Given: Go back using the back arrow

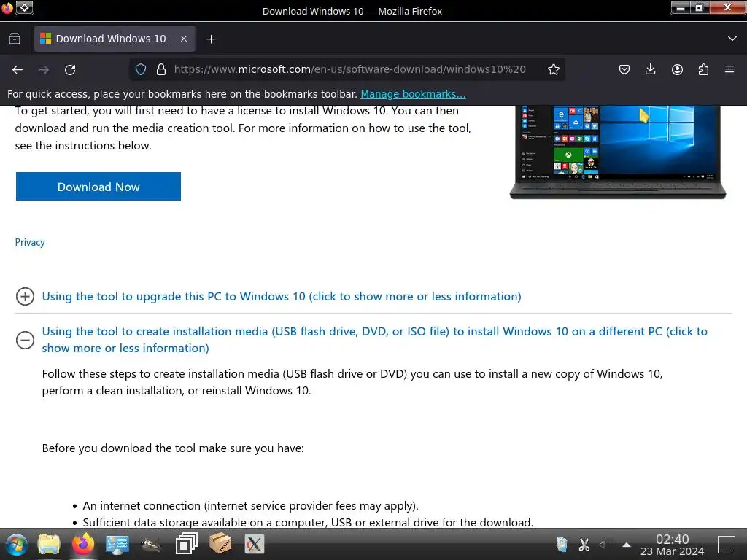Looking at the screenshot, I should (18, 69).
